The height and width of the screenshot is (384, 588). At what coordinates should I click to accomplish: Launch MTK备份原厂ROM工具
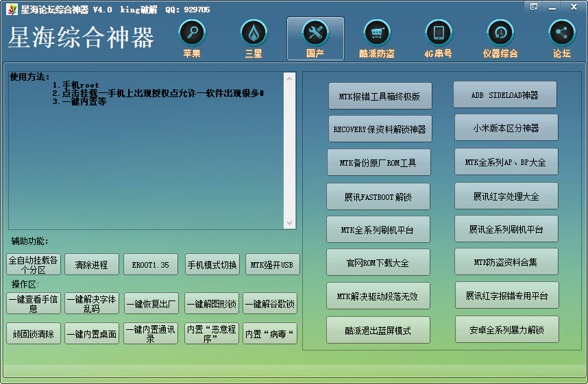(379, 162)
